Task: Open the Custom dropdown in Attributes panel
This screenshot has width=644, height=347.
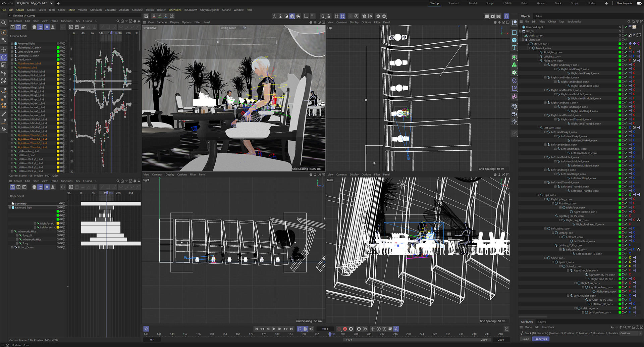Action: (630, 333)
